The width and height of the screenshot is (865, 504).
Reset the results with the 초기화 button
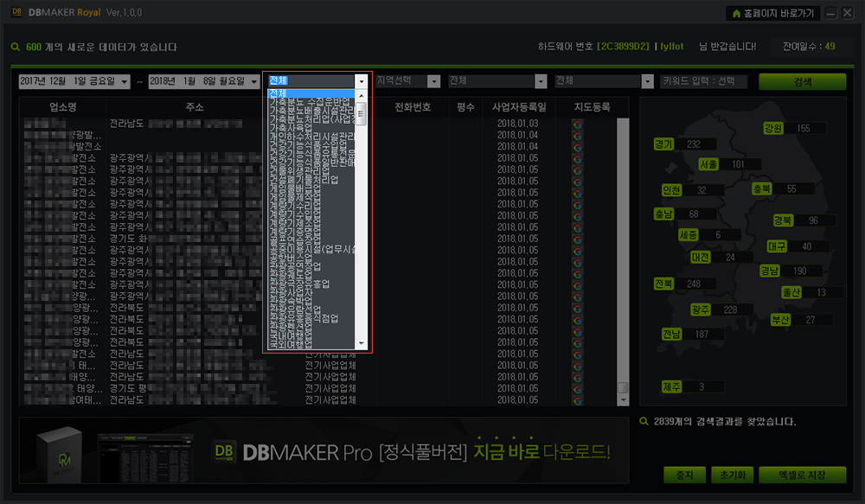coord(733,475)
